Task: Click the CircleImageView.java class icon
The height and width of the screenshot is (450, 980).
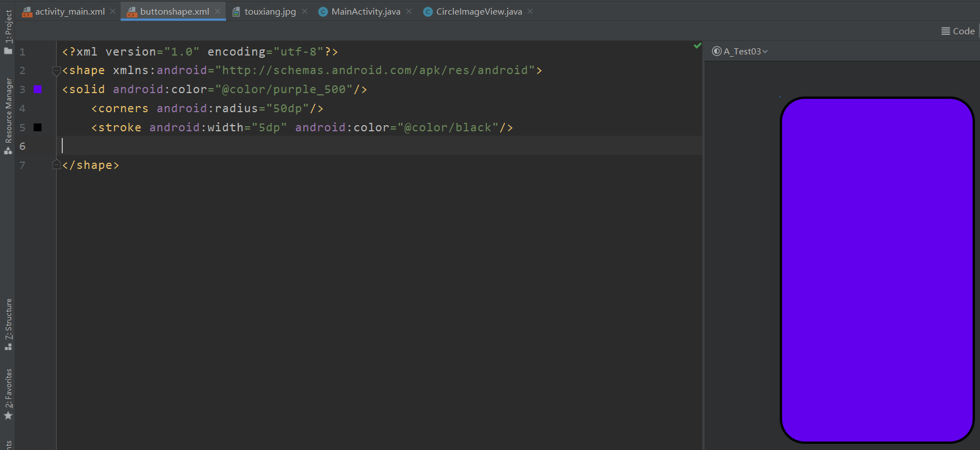Action: 427,12
